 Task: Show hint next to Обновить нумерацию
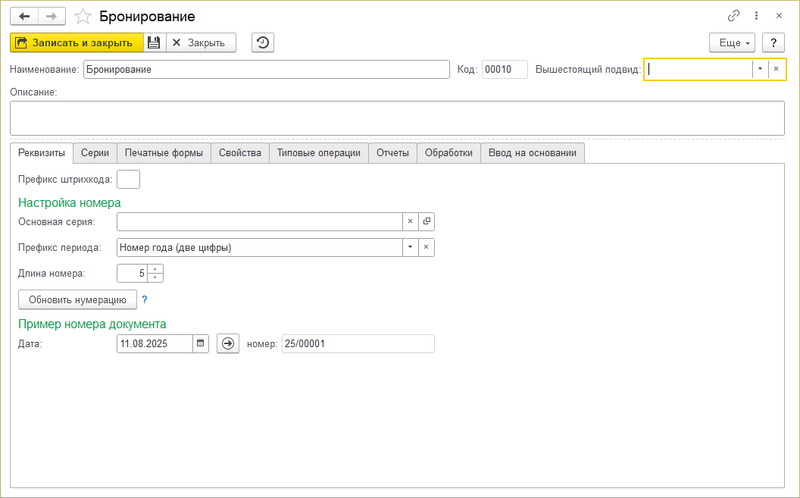point(144,300)
